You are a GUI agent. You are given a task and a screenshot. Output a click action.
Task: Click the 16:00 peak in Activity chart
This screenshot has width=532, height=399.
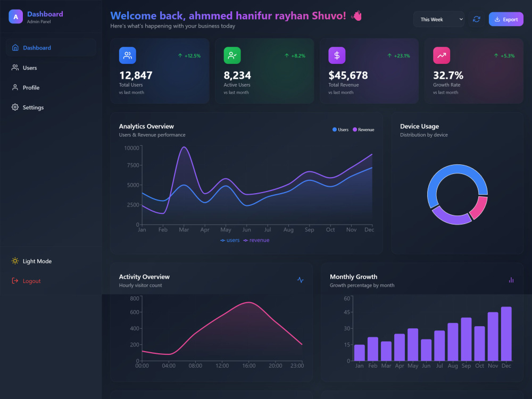[248, 302]
